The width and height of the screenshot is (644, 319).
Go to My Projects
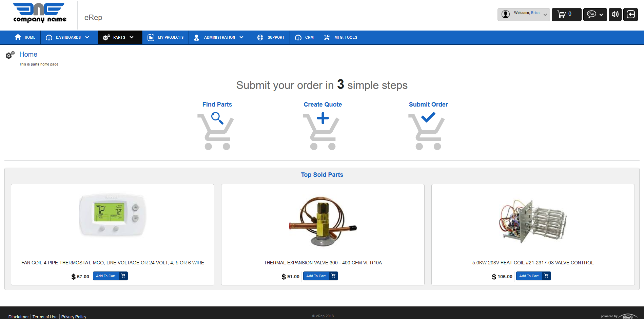pyautogui.click(x=165, y=37)
